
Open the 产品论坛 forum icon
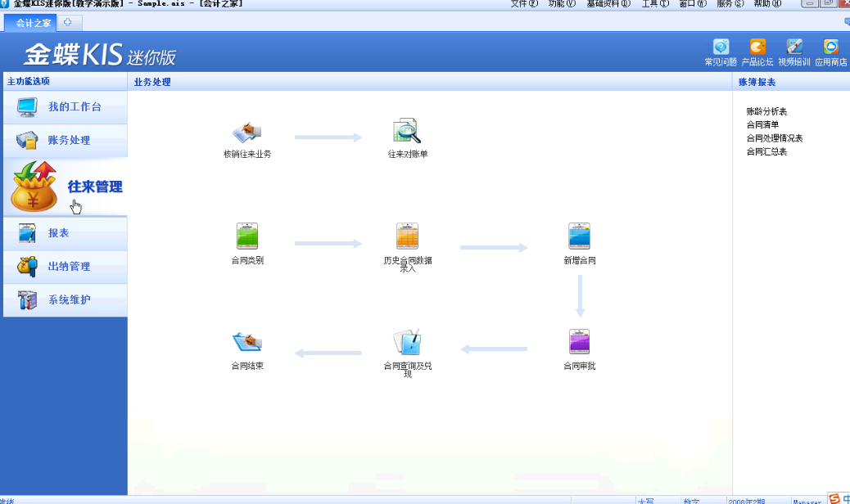(757, 47)
